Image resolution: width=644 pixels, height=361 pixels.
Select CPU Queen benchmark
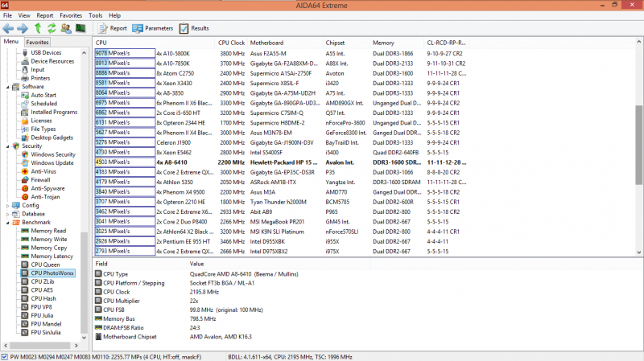pos(45,265)
